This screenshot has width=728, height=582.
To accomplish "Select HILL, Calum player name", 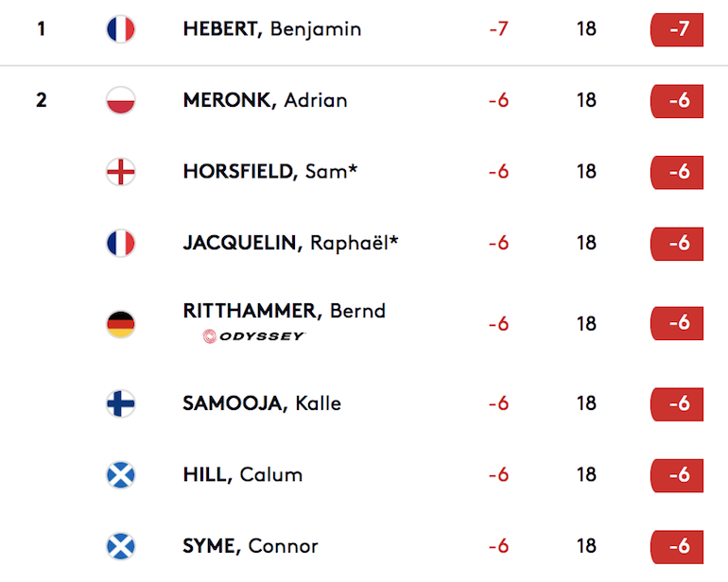I will click(x=243, y=475).
